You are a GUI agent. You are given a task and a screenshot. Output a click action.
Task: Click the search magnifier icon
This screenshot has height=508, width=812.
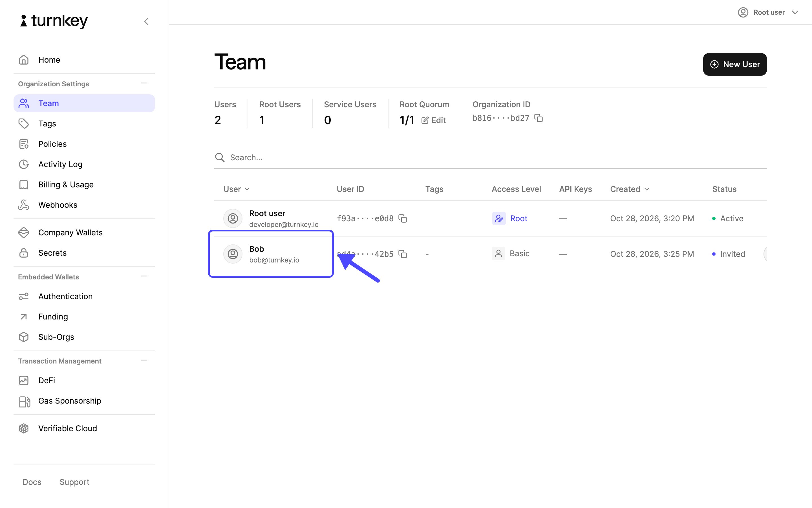[220, 157]
